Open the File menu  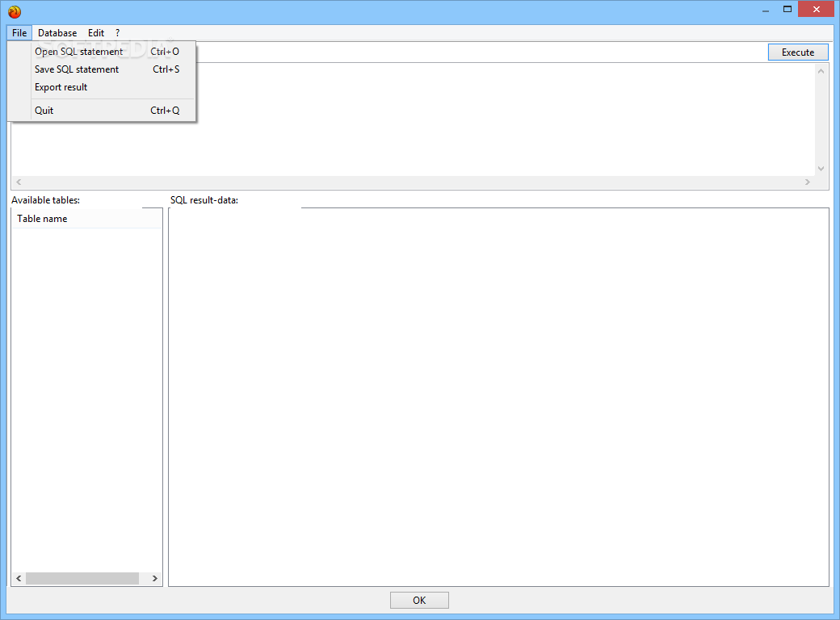(x=19, y=32)
